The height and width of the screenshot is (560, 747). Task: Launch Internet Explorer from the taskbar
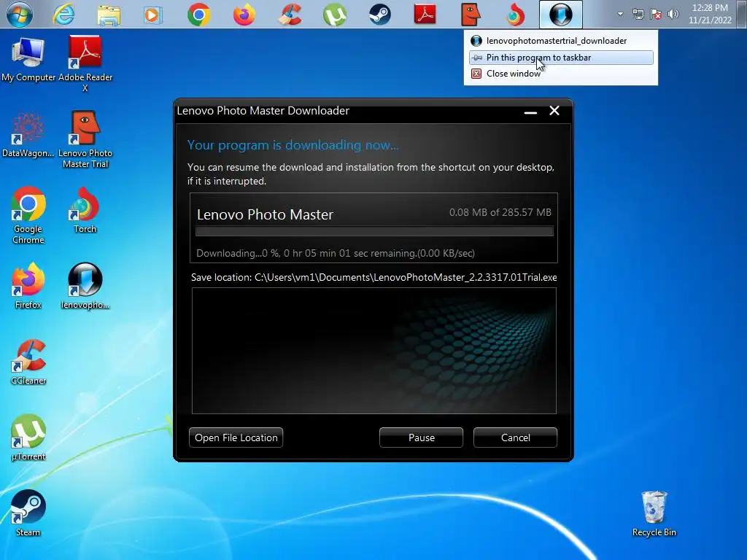pos(64,15)
